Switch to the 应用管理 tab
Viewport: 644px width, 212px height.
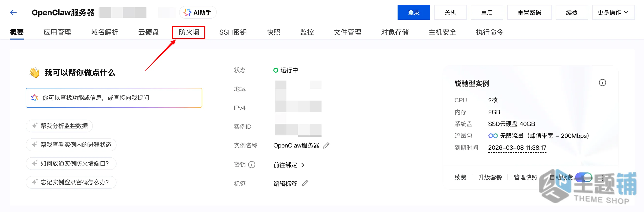click(57, 32)
